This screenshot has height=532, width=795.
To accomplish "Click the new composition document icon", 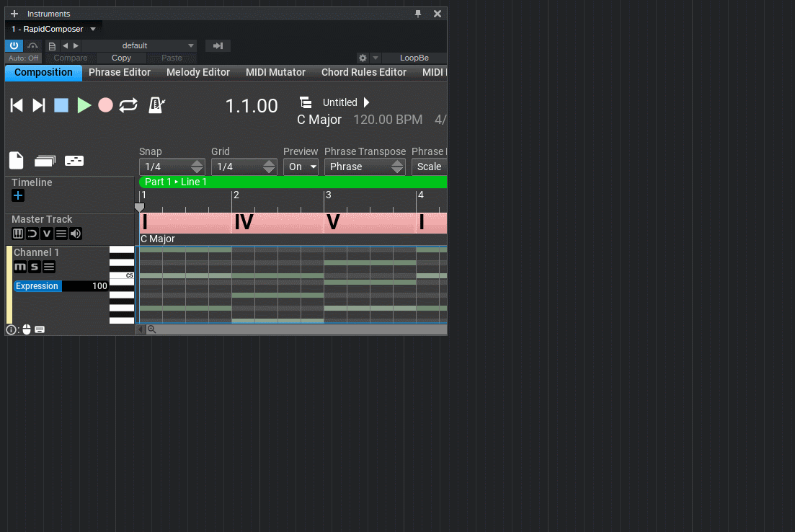I will tap(17, 160).
